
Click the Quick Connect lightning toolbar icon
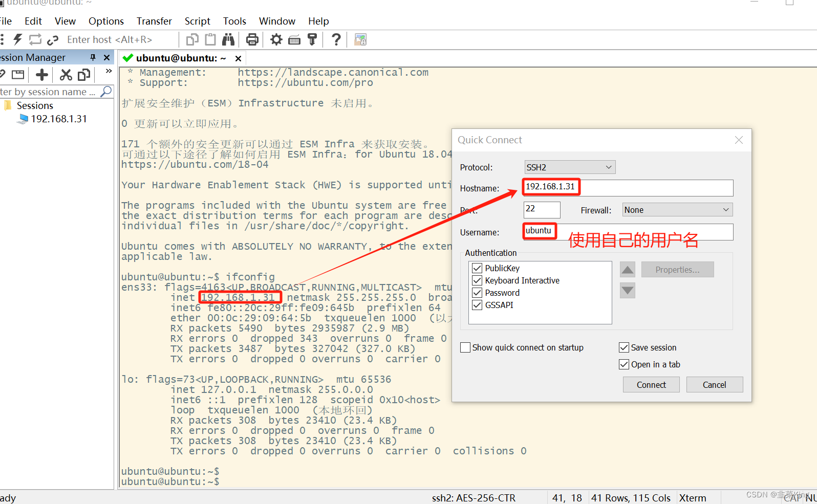(18, 39)
